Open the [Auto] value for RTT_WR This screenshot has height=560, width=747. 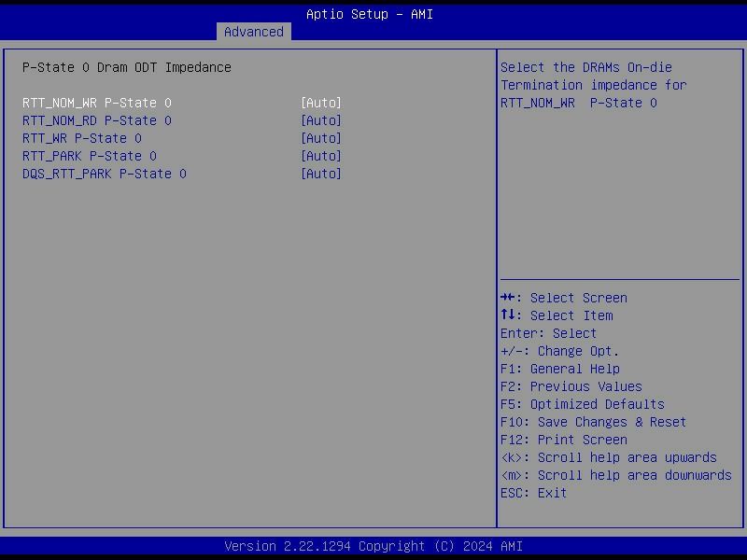click(321, 138)
